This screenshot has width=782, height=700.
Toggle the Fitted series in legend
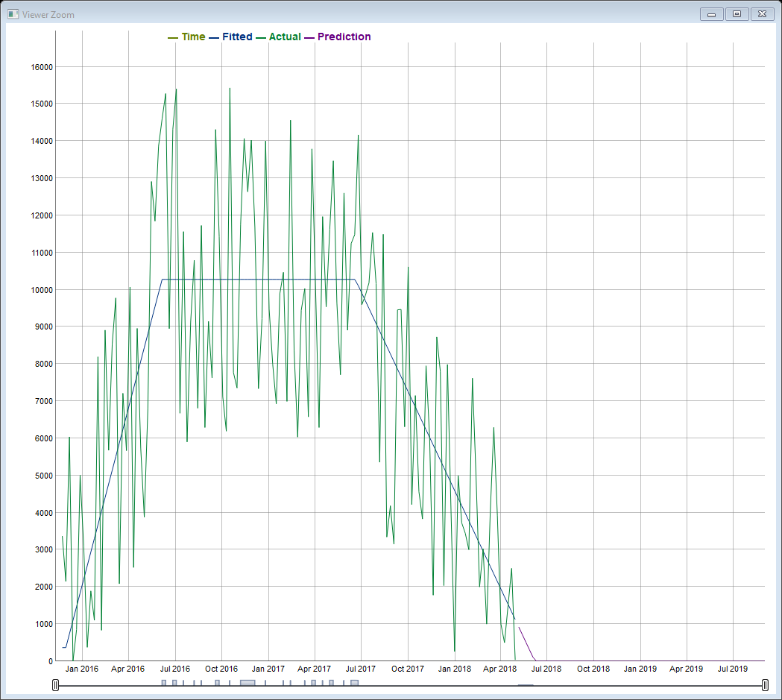[x=231, y=37]
